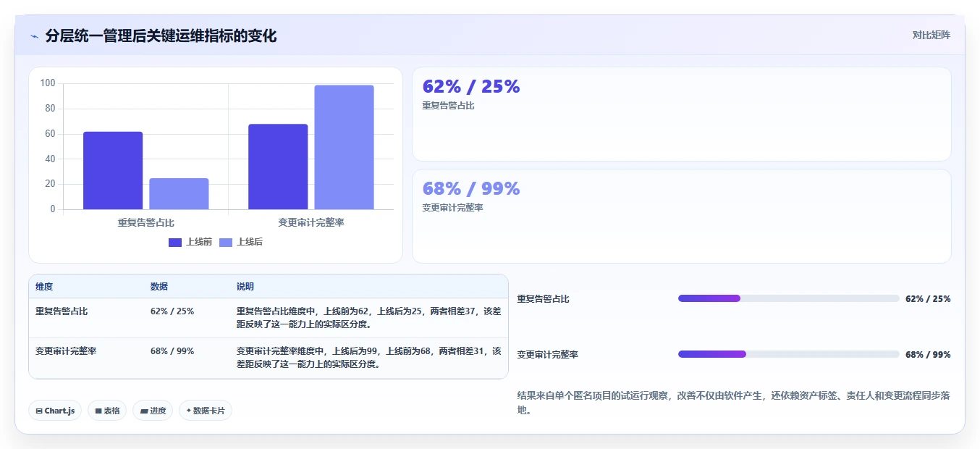Click the 变更审计完整率 progress bar
The width and height of the screenshot is (980, 449).
pyautogui.click(x=788, y=354)
